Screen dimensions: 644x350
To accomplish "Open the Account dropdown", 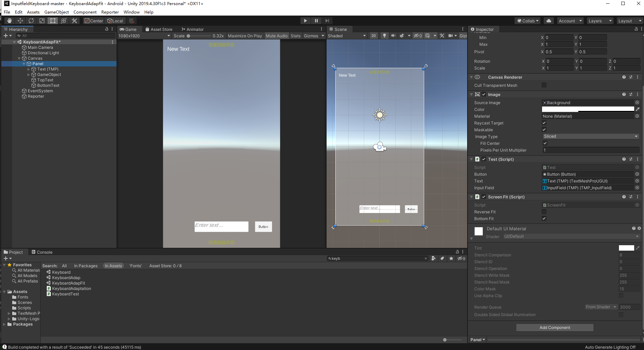I will [x=570, y=21].
